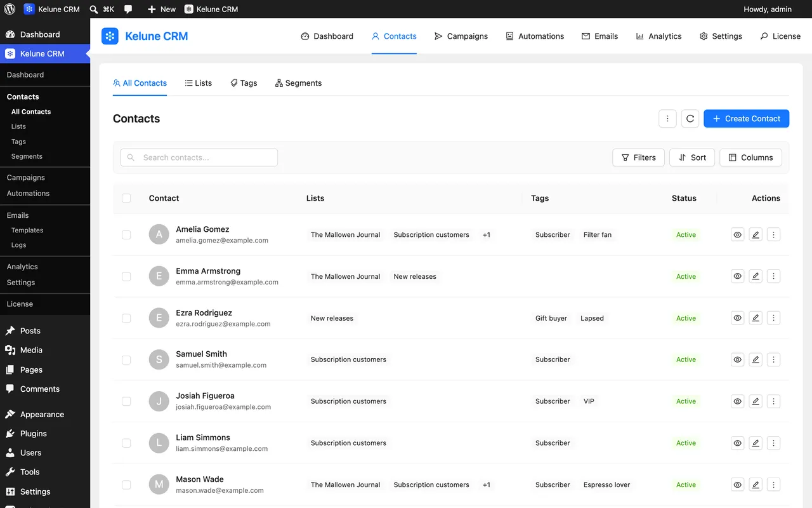Open the Segments tab
The height and width of the screenshot is (508, 812).
pyautogui.click(x=298, y=83)
